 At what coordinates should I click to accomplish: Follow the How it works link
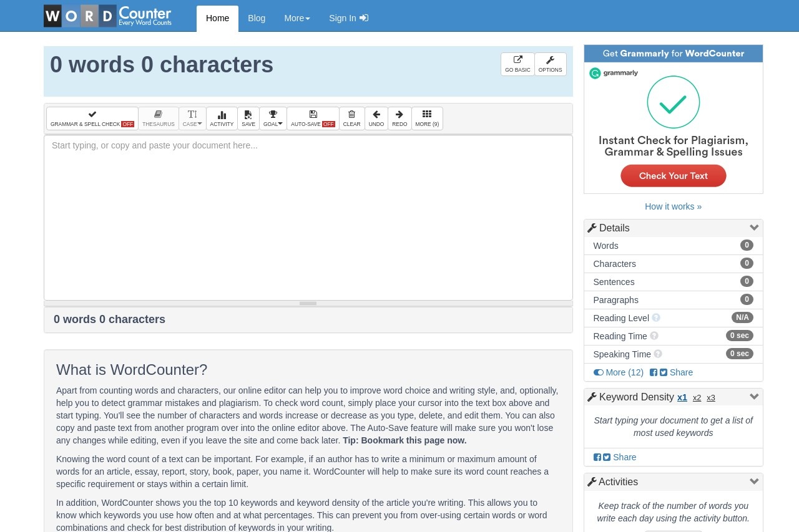pyautogui.click(x=673, y=206)
